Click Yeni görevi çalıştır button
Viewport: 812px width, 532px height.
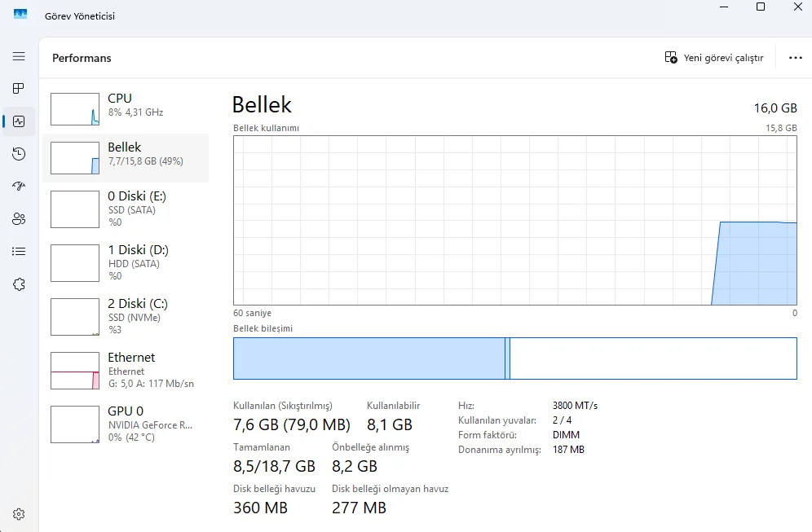point(714,58)
